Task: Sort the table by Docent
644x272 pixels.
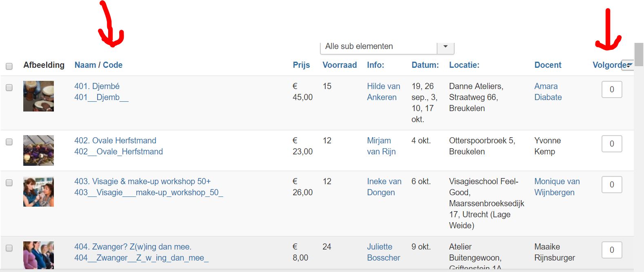Action: point(548,65)
